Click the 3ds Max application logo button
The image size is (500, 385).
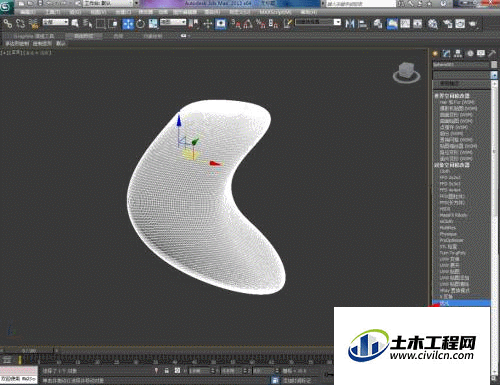[7, 7]
